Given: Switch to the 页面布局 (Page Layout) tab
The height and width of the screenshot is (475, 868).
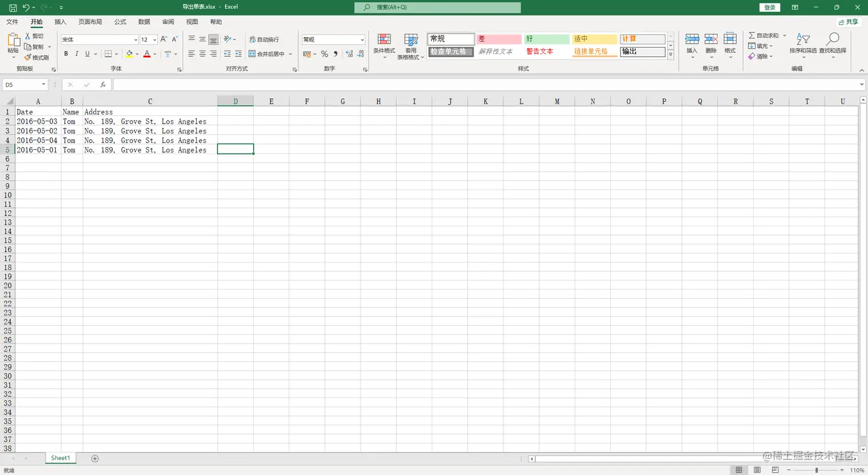Looking at the screenshot, I should (90, 22).
